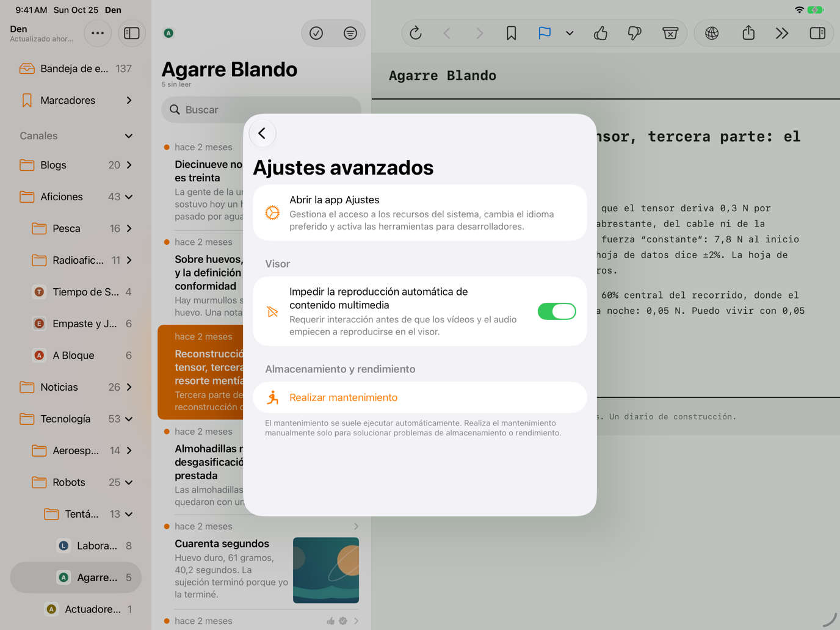Collapse the Tecnología folder
The image size is (840, 630).
(129, 419)
